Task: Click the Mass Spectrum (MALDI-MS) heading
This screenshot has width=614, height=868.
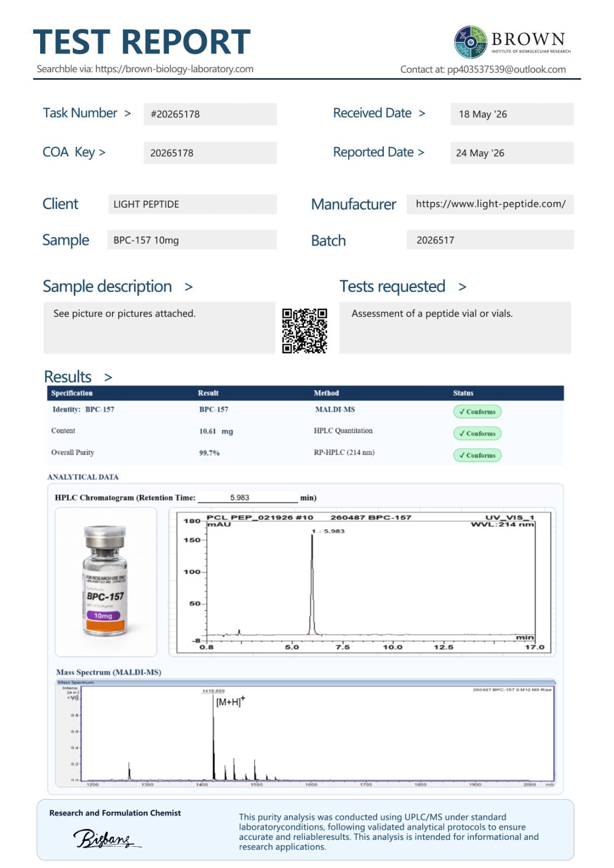Action: tap(109, 672)
